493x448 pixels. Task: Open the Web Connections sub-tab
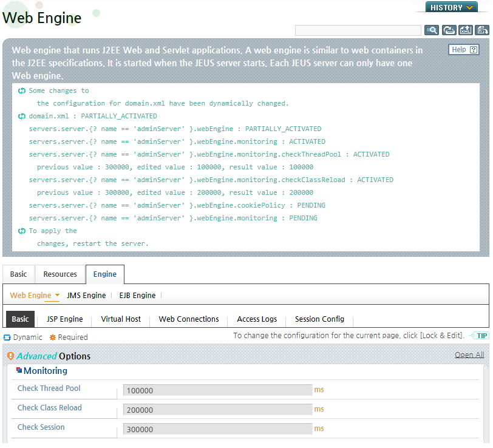(189, 319)
